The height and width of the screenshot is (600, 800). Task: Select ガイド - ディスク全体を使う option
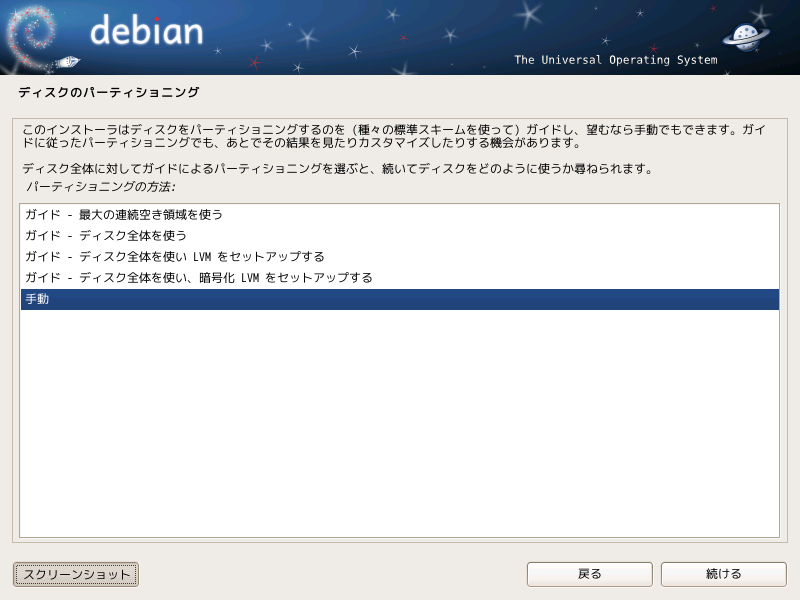pyautogui.click(x=399, y=236)
